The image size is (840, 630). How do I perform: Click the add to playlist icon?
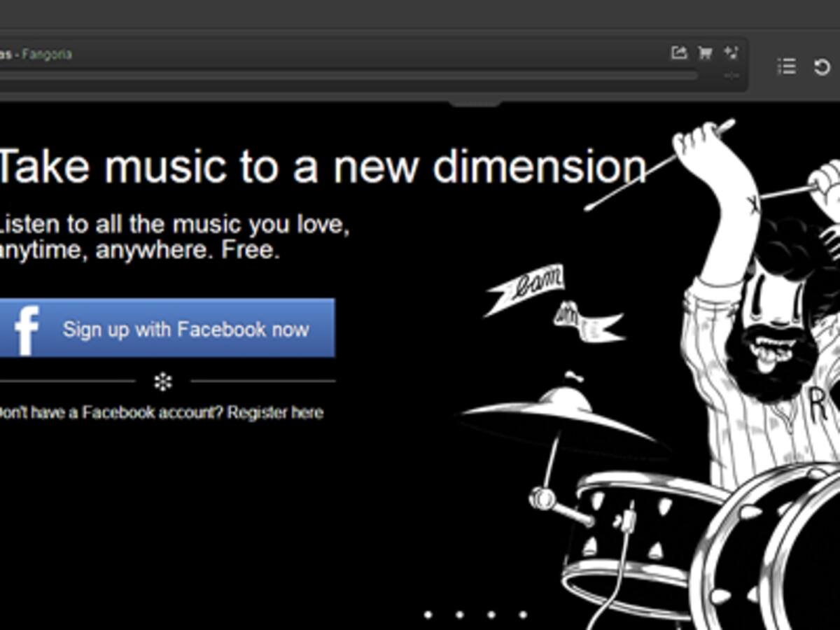click(x=731, y=53)
